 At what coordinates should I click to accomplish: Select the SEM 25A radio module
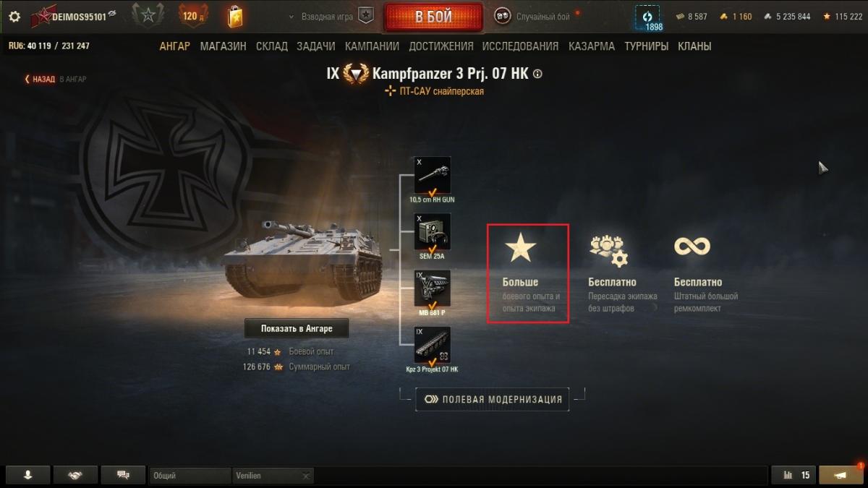[433, 232]
